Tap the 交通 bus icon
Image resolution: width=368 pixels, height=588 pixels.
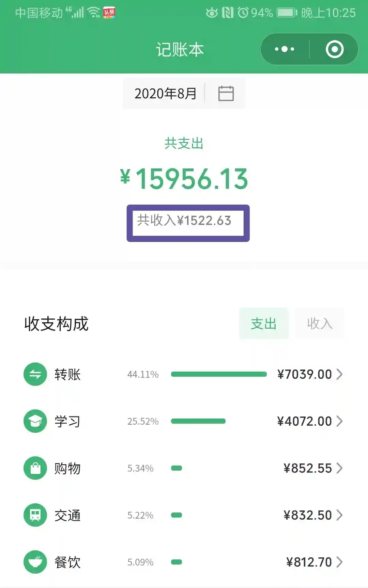[35, 515]
